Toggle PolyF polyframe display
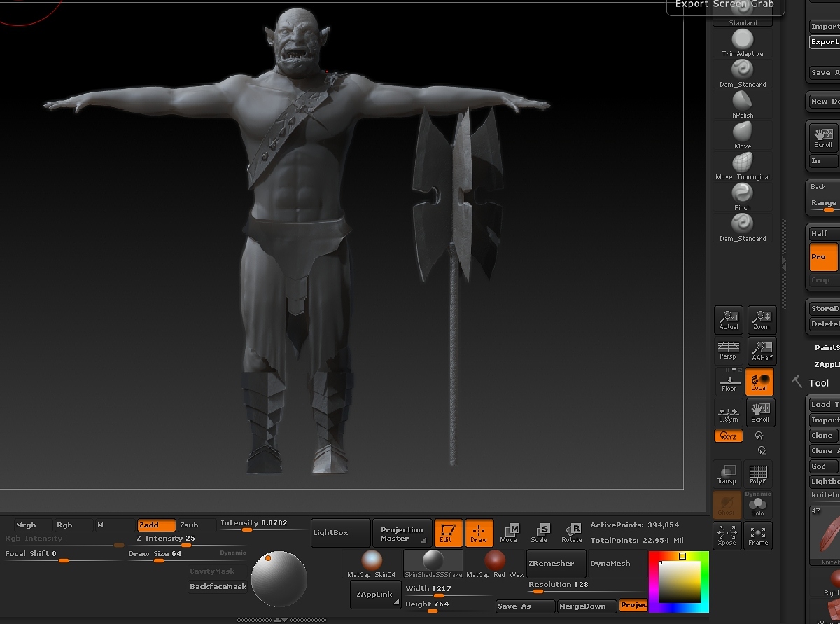The image size is (840, 624). pos(757,474)
